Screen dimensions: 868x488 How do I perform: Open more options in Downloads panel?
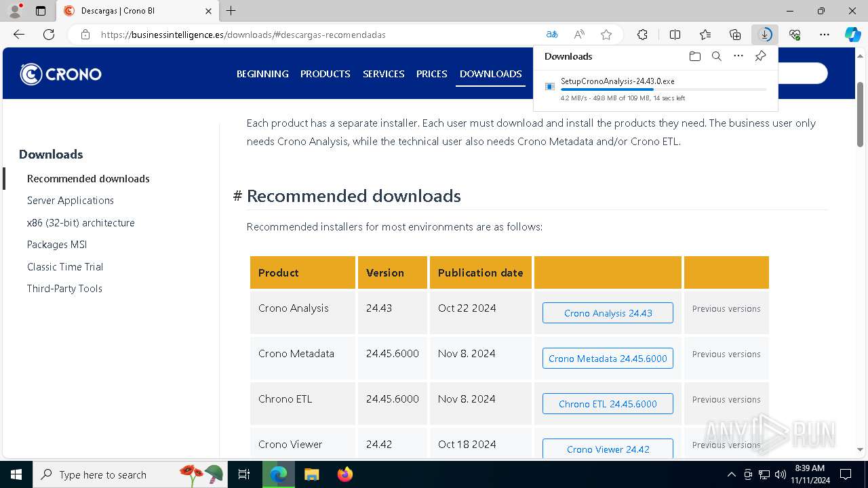pos(738,56)
